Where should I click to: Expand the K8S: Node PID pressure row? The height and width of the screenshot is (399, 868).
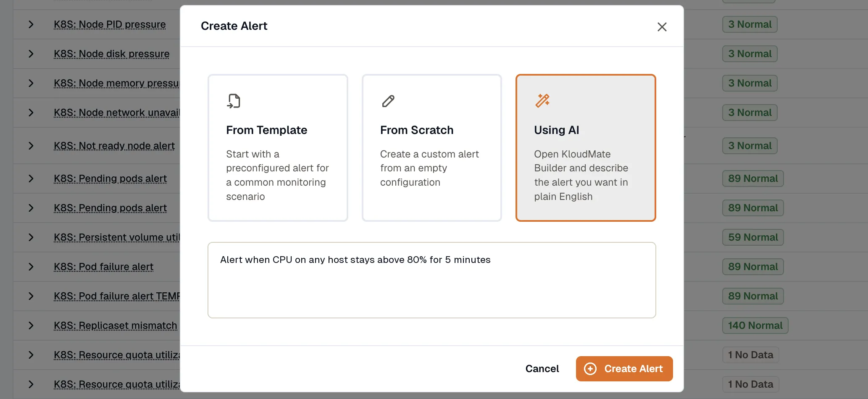(x=31, y=24)
